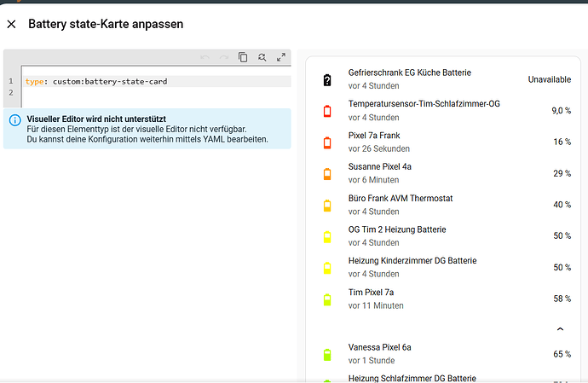Image resolution: width=588 pixels, height=383 pixels.
Task: Click the redo icon in code editor toolbar
Action: 224,57
